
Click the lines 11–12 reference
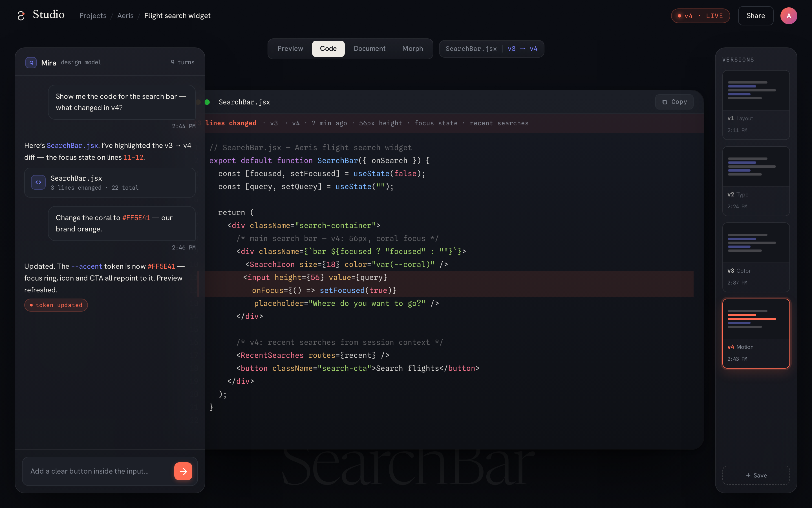coord(133,157)
